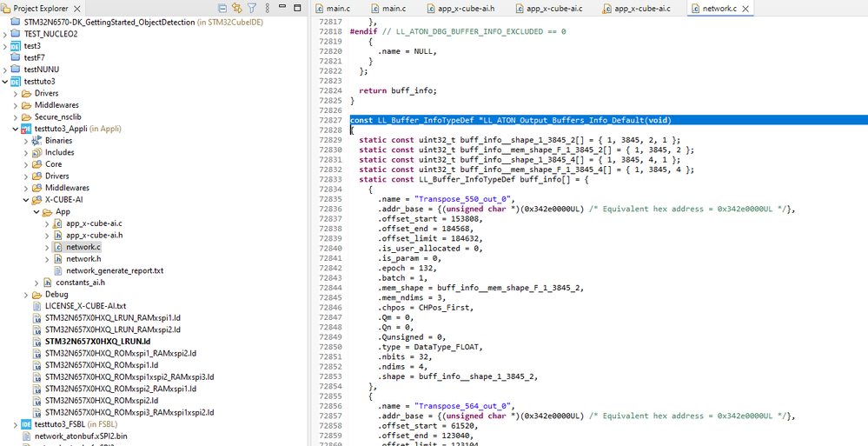The width and height of the screenshot is (868, 446).
Task: Expand the Core folder
Action: point(26,164)
